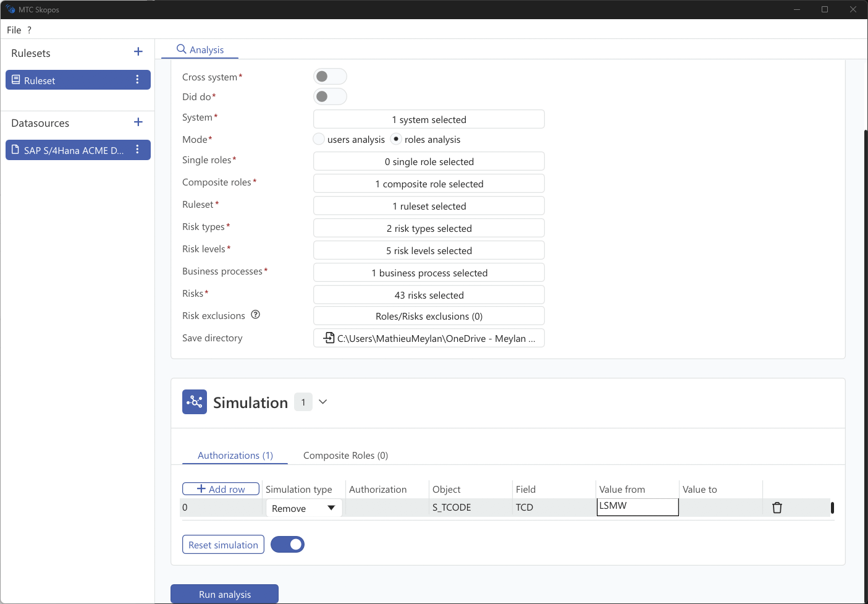Open the Ruleset options kebab menu
Viewport: 868px width, 604px height.
[137, 79]
